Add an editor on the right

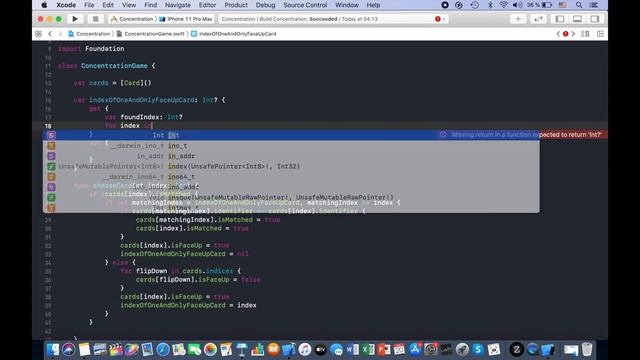600,34
